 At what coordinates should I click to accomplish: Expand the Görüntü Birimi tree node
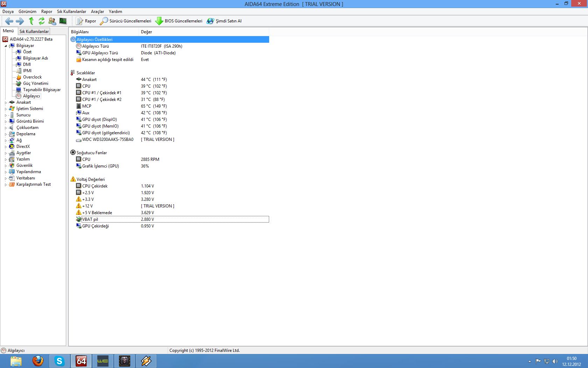click(x=6, y=122)
